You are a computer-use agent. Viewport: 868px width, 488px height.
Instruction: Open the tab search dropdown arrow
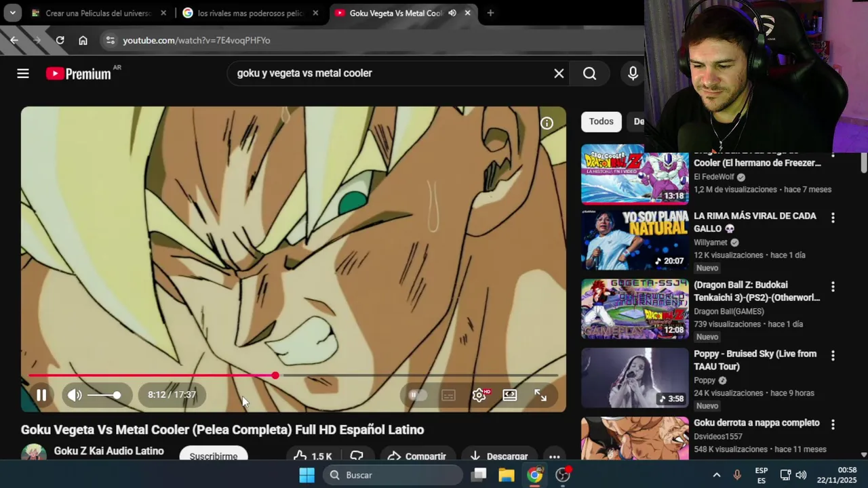[x=12, y=13]
